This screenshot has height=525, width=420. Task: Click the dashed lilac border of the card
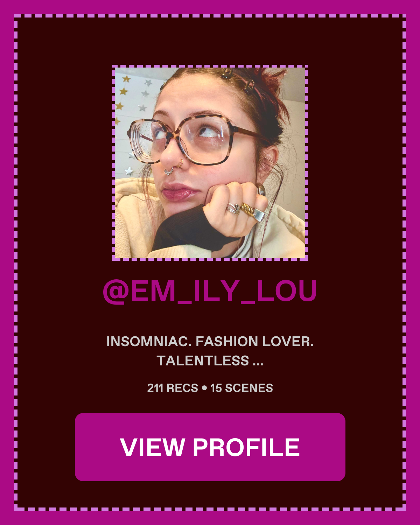pyautogui.click(x=210, y=16)
